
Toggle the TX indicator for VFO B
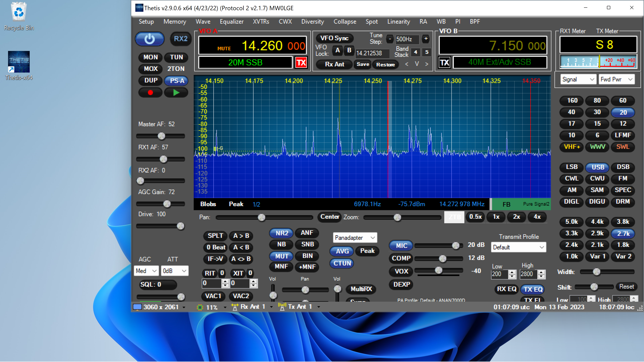444,63
